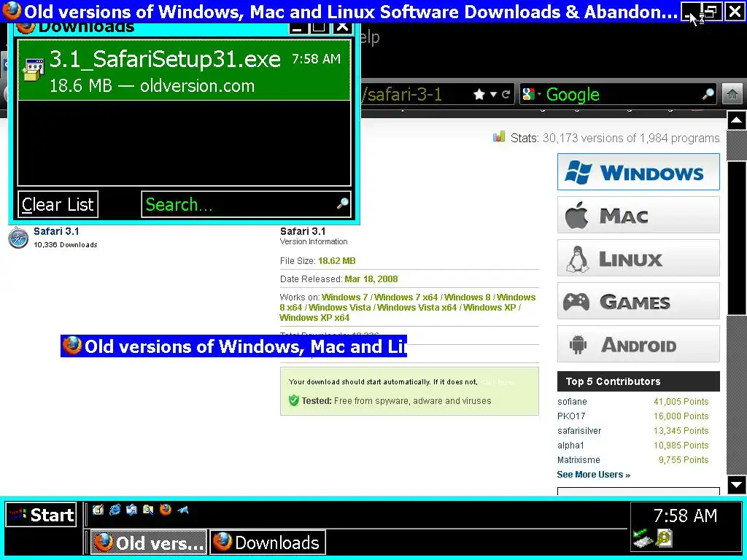Click the Safari compass icon
The width and height of the screenshot is (747, 560).
[x=18, y=238]
